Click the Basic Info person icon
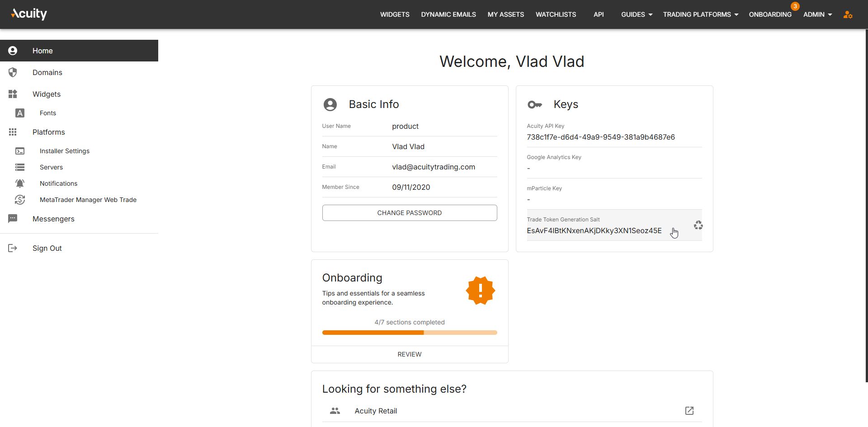 click(x=330, y=104)
